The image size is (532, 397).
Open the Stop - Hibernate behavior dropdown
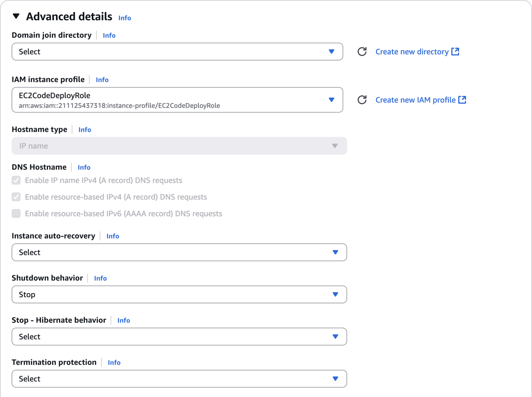(179, 337)
